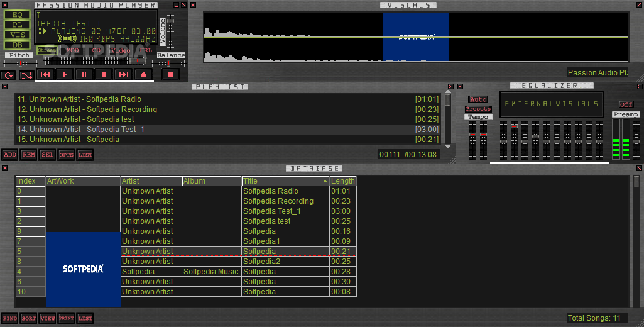Open the Equalizer panel red square menu icon

coord(461,86)
